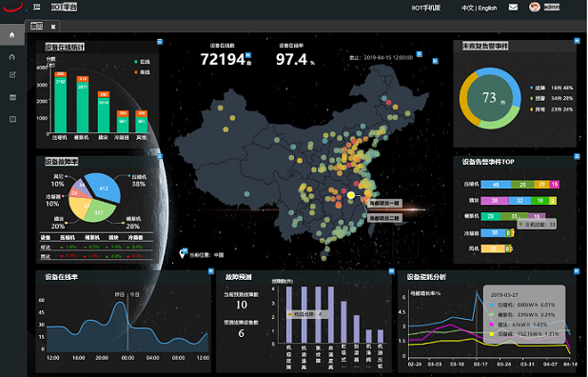Image resolution: width=588 pixels, height=377 pixels.
Task: Click the map blue menu icon below the timestamp
Action: pyautogui.click(x=435, y=61)
